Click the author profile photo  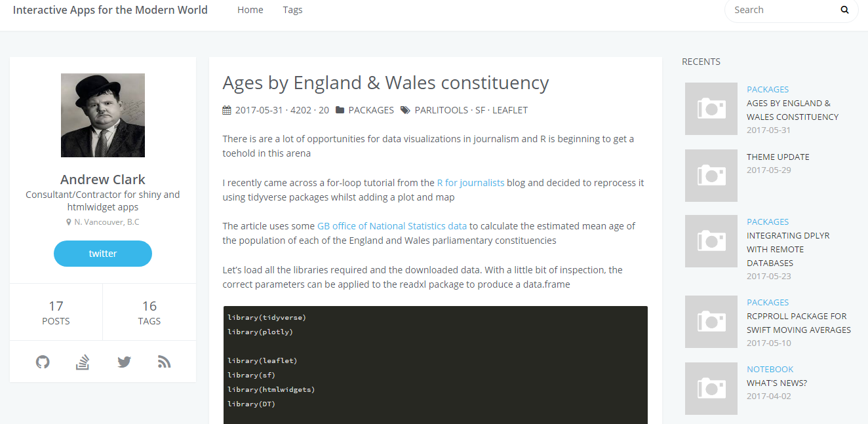(x=103, y=115)
